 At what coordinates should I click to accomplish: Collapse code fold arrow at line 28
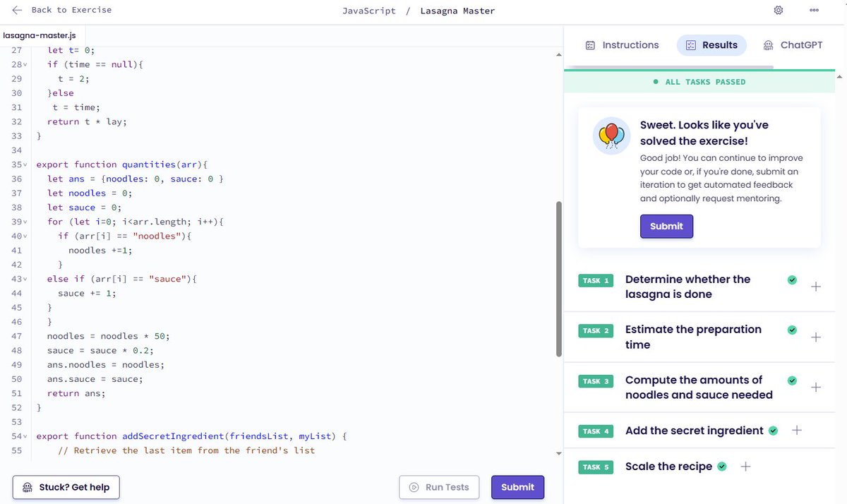tap(25, 65)
